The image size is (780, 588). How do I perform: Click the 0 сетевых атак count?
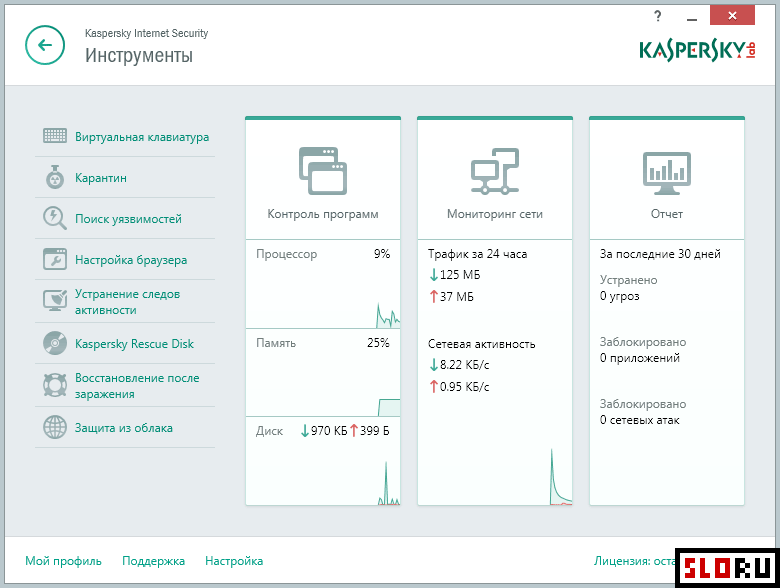(639, 420)
